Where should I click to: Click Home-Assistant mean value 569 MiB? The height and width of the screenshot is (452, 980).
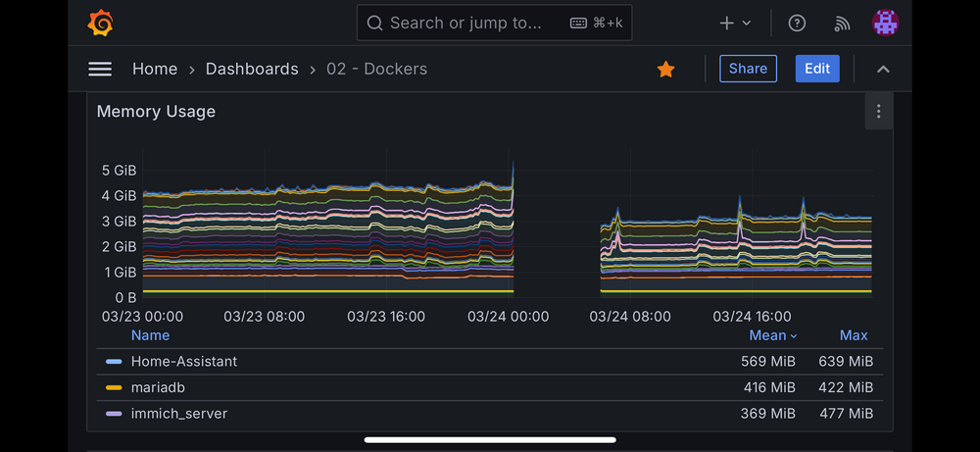(x=768, y=362)
